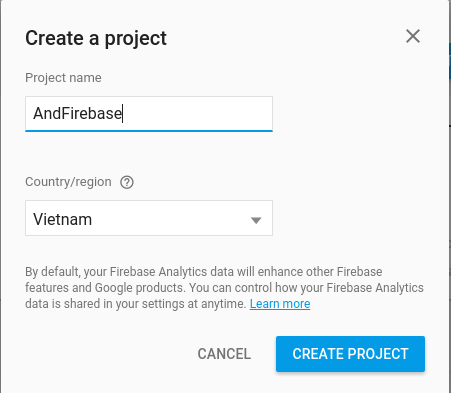Screen dimensions: 451x393
Task: Click "Google products" text in description
Action: click(140, 288)
